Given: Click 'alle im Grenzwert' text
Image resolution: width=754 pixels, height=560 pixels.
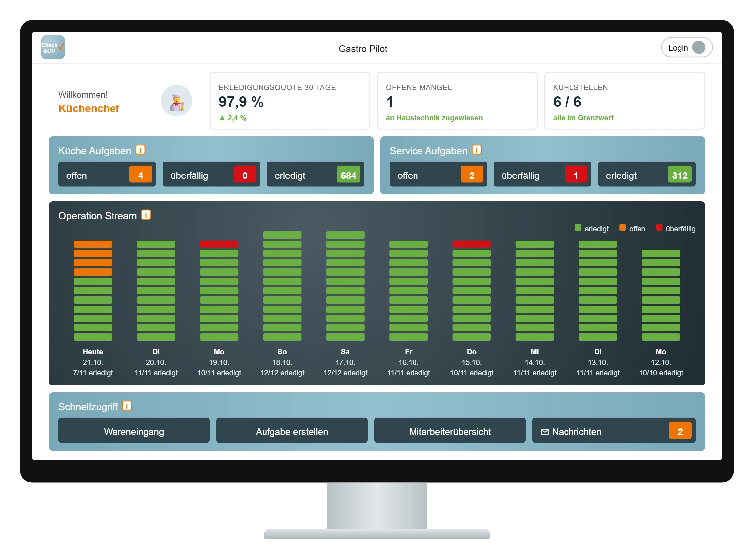Looking at the screenshot, I should point(583,118).
